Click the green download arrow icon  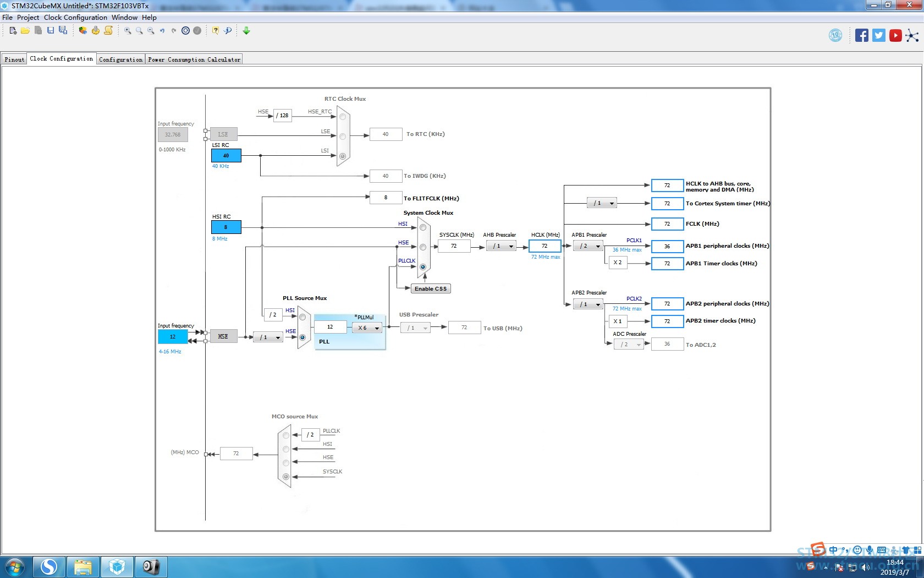246,31
